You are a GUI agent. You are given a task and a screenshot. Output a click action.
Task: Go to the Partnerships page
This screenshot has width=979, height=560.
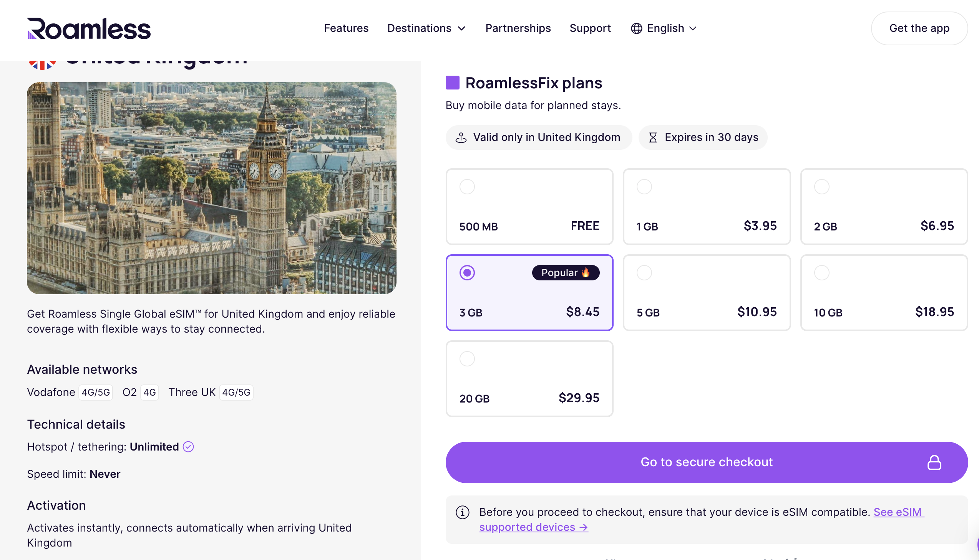[x=518, y=28]
